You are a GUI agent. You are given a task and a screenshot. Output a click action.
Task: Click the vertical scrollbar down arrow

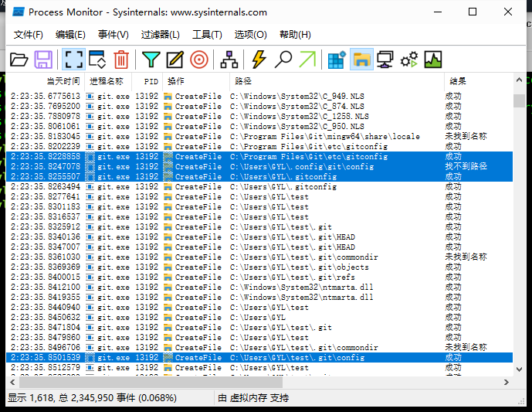pos(519,369)
